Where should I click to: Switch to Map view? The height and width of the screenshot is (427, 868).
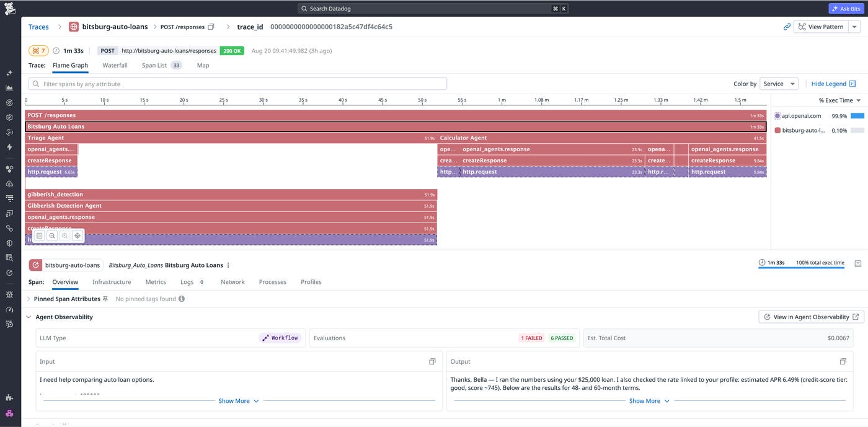(203, 65)
